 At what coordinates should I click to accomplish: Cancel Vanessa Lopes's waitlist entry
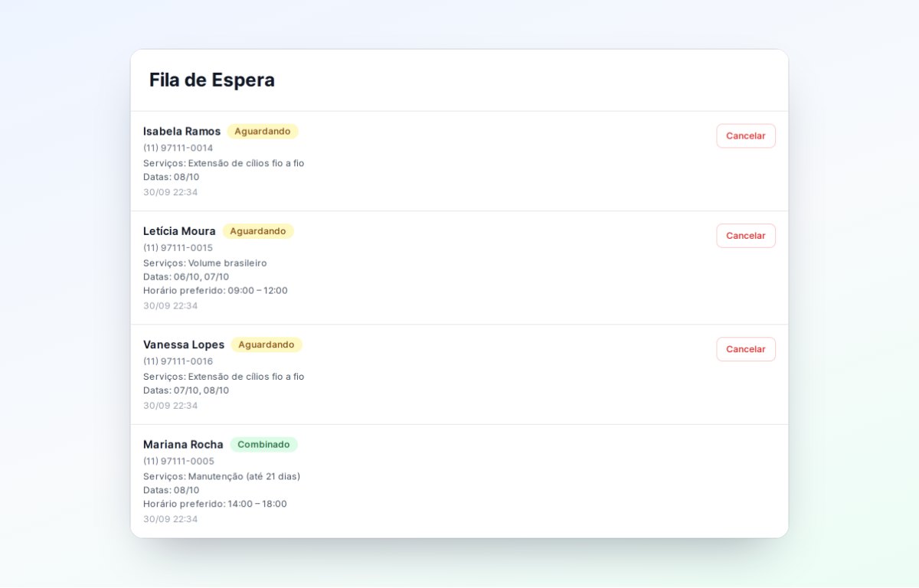(x=746, y=349)
